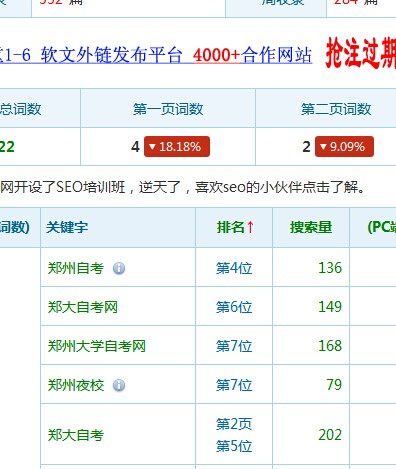Select search volume value 149
The image size is (396, 469).
(x=330, y=307)
